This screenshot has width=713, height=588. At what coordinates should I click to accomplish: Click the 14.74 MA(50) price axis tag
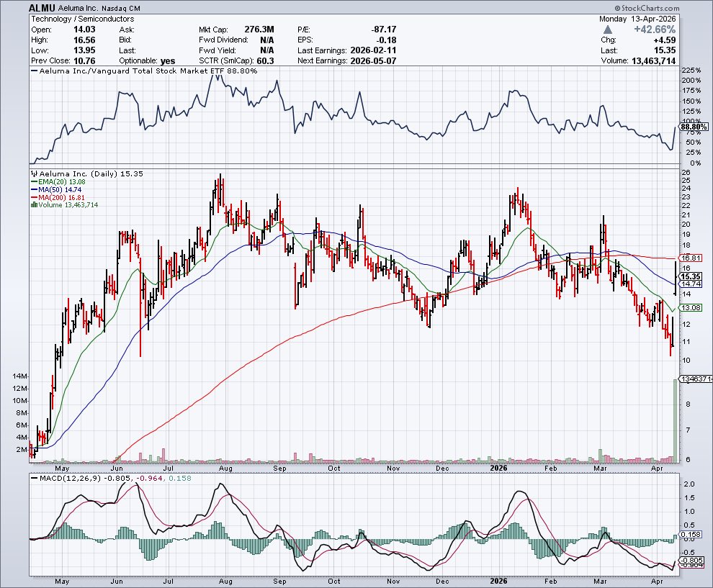point(691,284)
